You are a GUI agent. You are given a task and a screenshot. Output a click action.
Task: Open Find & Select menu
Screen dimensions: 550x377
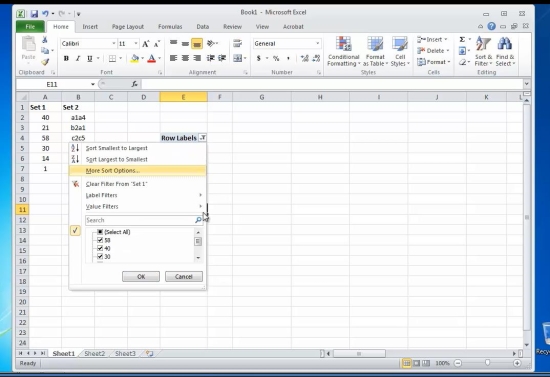coord(505,51)
